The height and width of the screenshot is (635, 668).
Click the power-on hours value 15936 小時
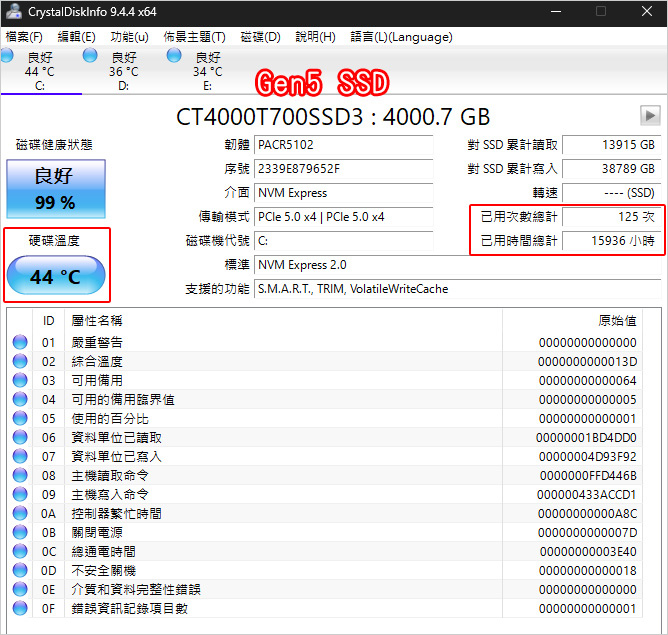[x=612, y=241]
